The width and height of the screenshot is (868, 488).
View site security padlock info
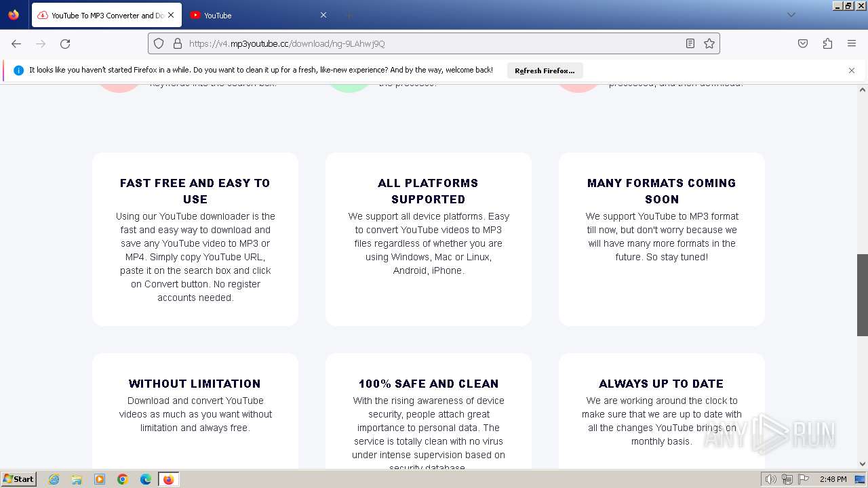pyautogui.click(x=178, y=43)
